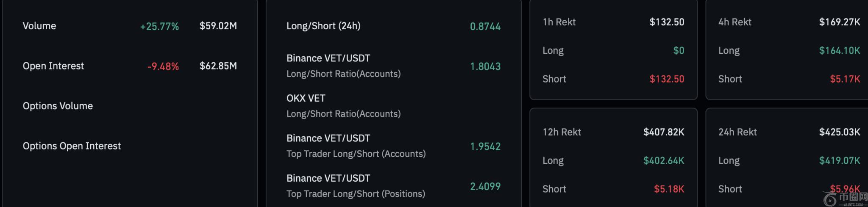The width and height of the screenshot is (868, 207).
Task: Click the Options Open Interest row
Action: pos(72,146)
